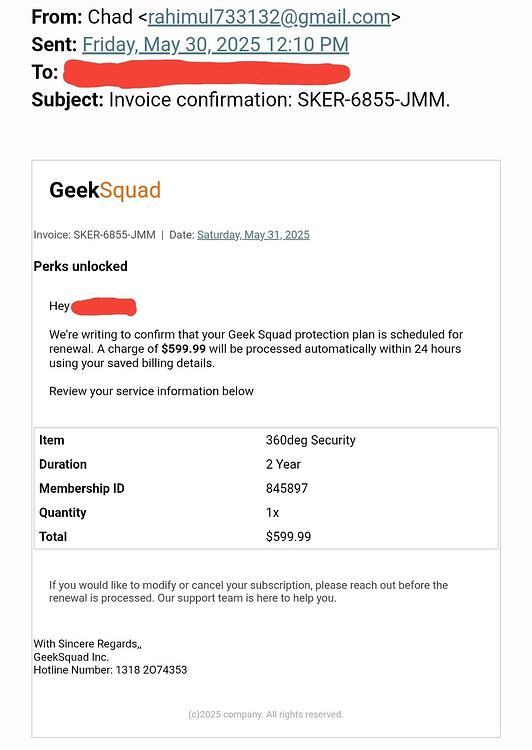
Task: Click the Subject line invoice confirmation text
Action: (279, 100)
